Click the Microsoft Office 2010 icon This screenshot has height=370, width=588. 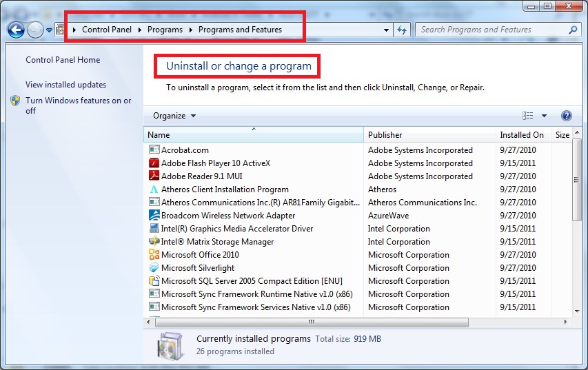[x=154, y=254]
